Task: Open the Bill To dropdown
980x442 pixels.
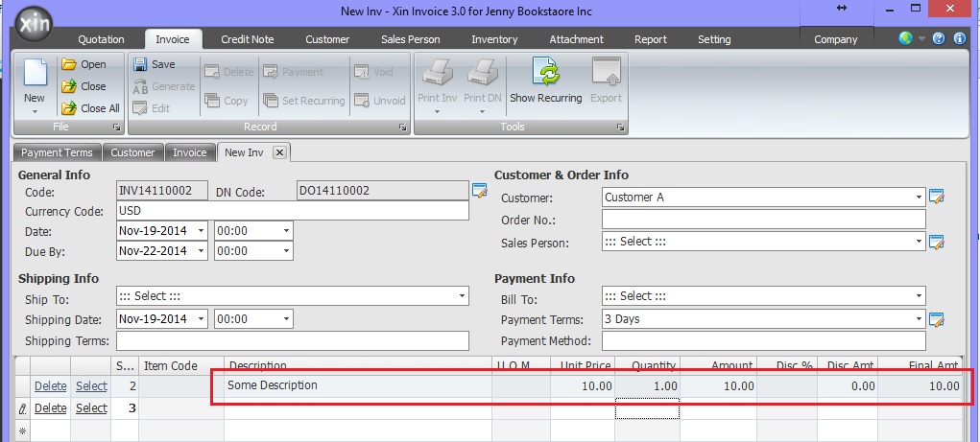Action: click(x=919, y=296)
